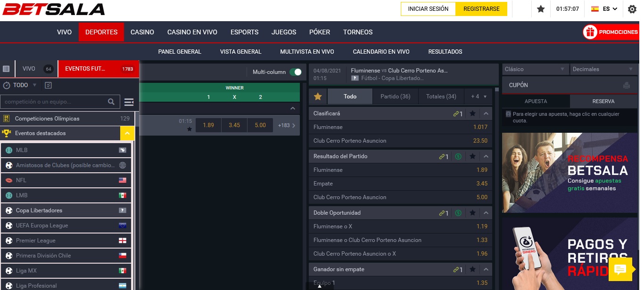Click the Copa Libertadores soccer ball icon
644x290 pixels.
point(8,210)
